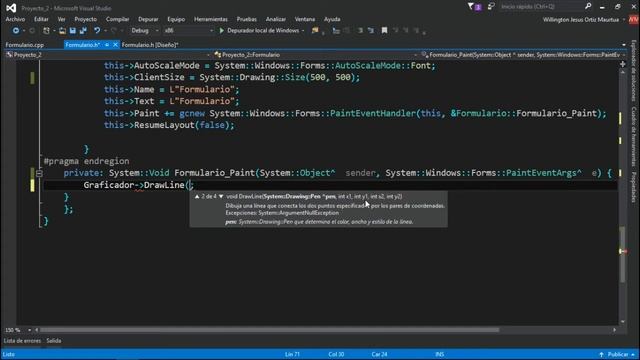Open the Archivo menu
Screen dimensions: 640x360
click(15, 19)
